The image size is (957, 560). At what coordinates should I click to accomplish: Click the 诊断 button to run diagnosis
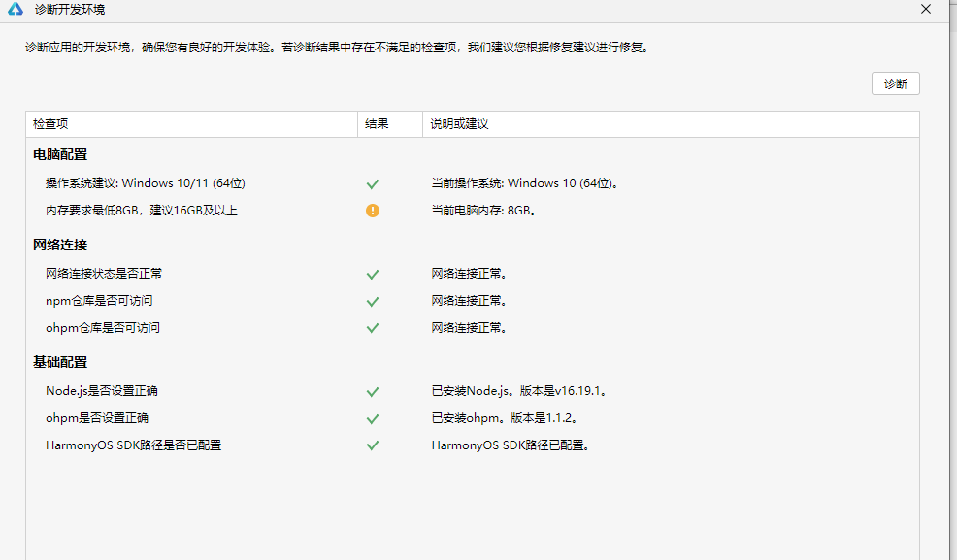pyautogui.click(x=895, y=83)
